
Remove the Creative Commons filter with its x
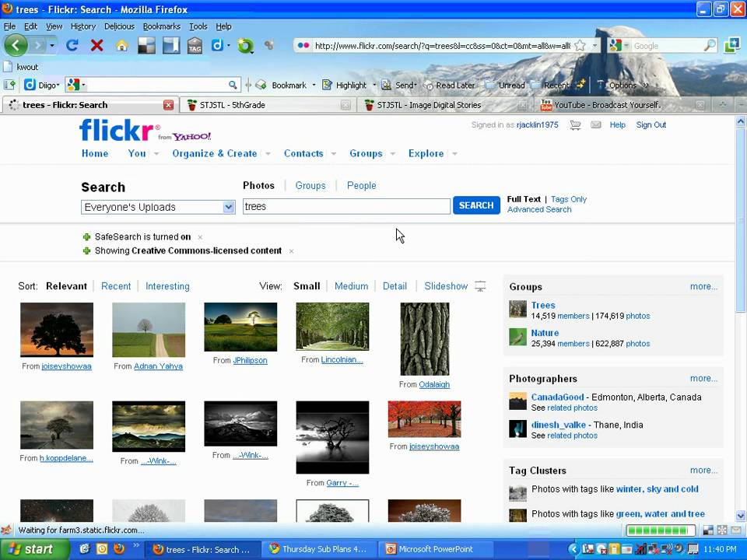pos(291,251)
